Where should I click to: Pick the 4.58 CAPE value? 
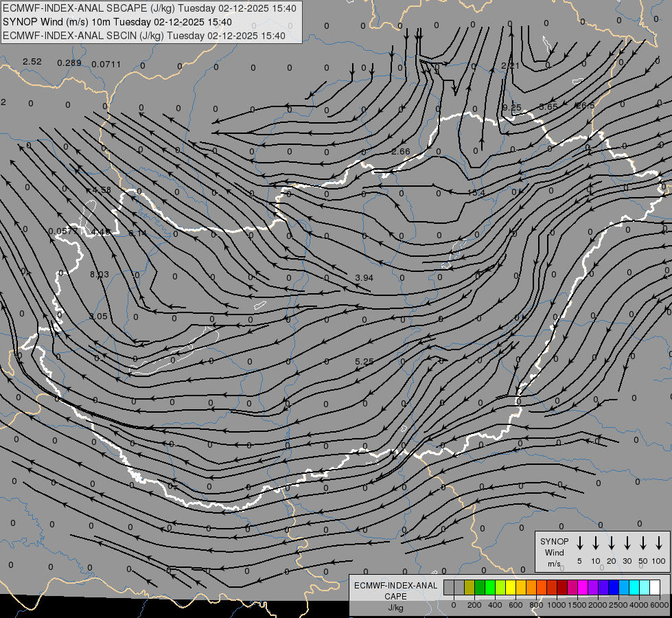102,190
